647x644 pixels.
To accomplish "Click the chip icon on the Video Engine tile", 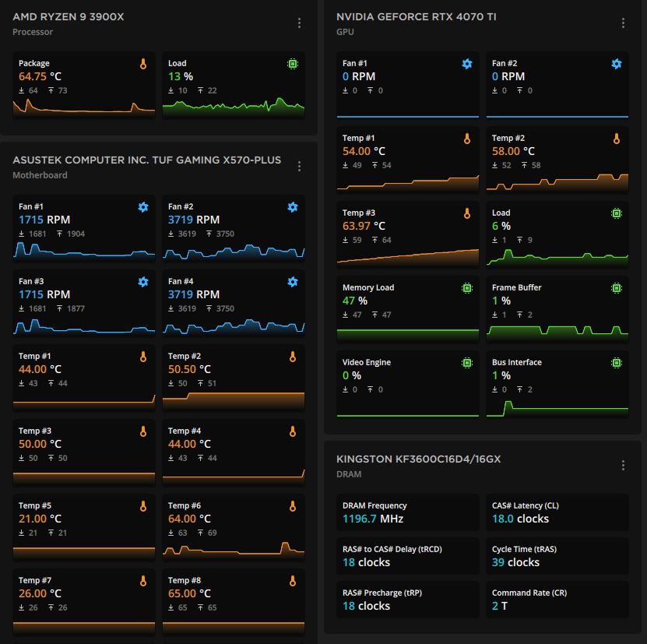I will [x=467, y=363].
